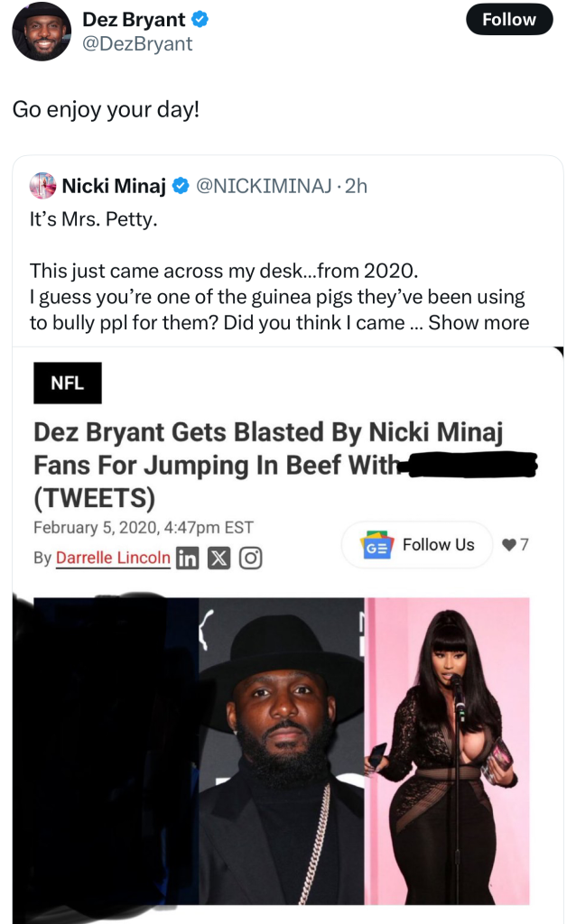The width and height of the screenshot is (576, 924).
Task: Open the article headline about Dez Bryant
Action: (x=266, y=464)
